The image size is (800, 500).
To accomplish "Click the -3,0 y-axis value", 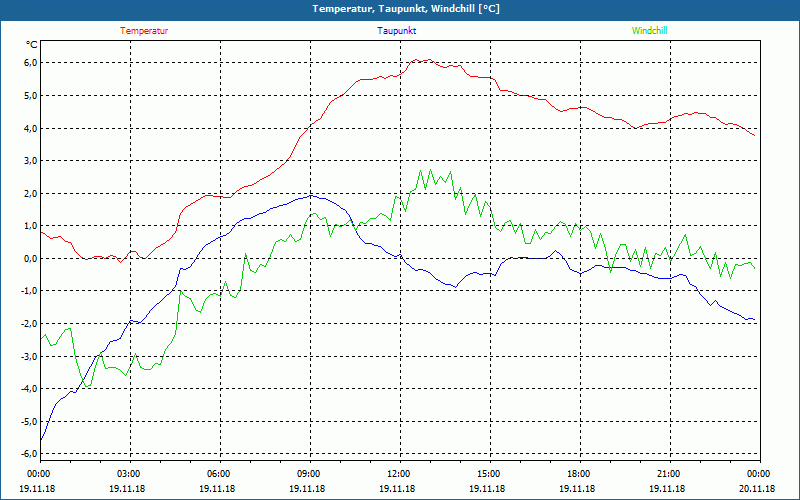I will pyautogui.click(x=30, y=356).
